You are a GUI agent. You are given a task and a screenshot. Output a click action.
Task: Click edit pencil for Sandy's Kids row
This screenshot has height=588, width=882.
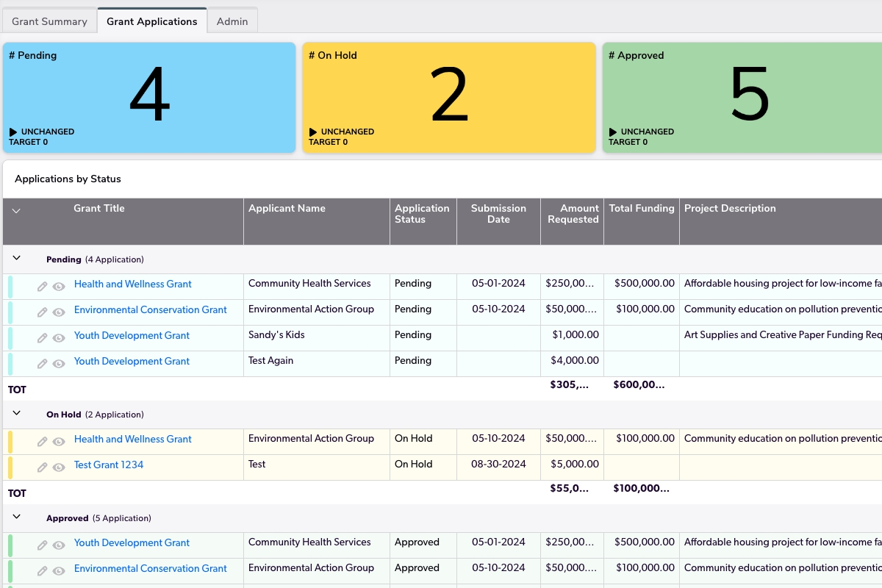point(43,338)
